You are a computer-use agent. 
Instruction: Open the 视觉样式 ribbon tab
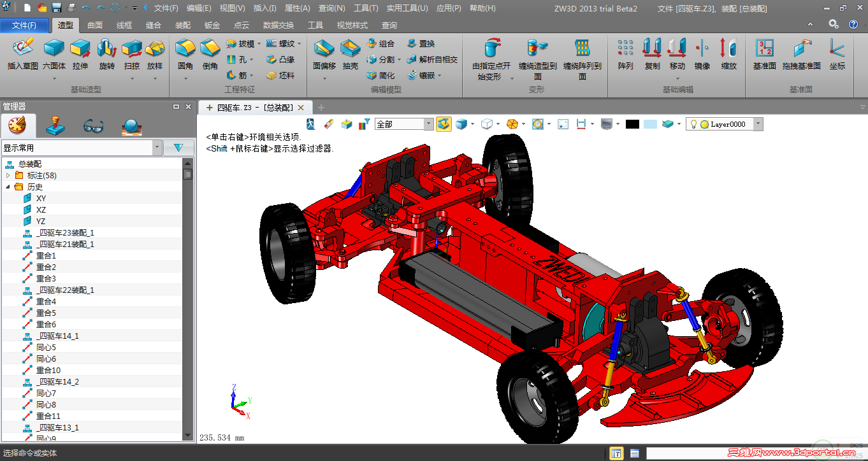(x=352, y=25)
